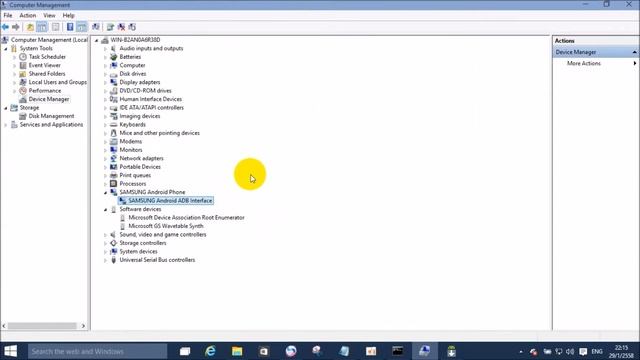
Task: Select Microsoft GS Wavetable Synth device
Action: click(166, 226)
